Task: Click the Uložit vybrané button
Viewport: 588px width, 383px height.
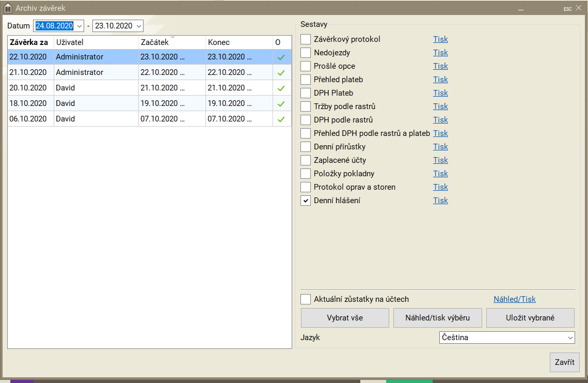Action: click(x=530, y=318)
